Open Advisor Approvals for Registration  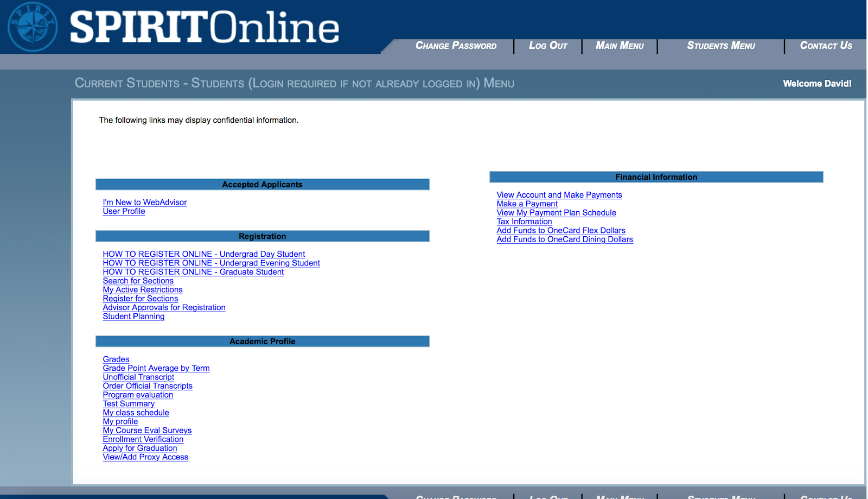click(x=164, y=307)
